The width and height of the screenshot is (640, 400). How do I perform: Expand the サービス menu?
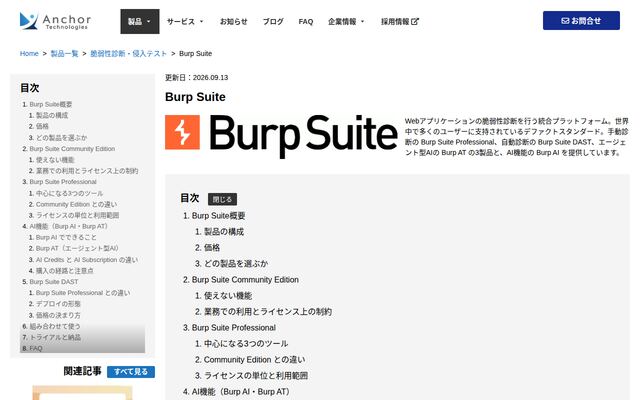185,22
